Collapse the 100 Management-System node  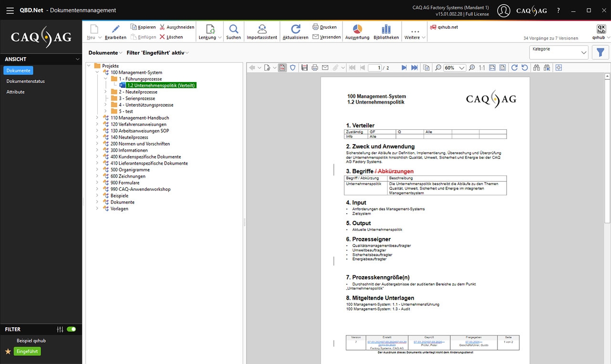pyautogui.click(x=97, y=73)
